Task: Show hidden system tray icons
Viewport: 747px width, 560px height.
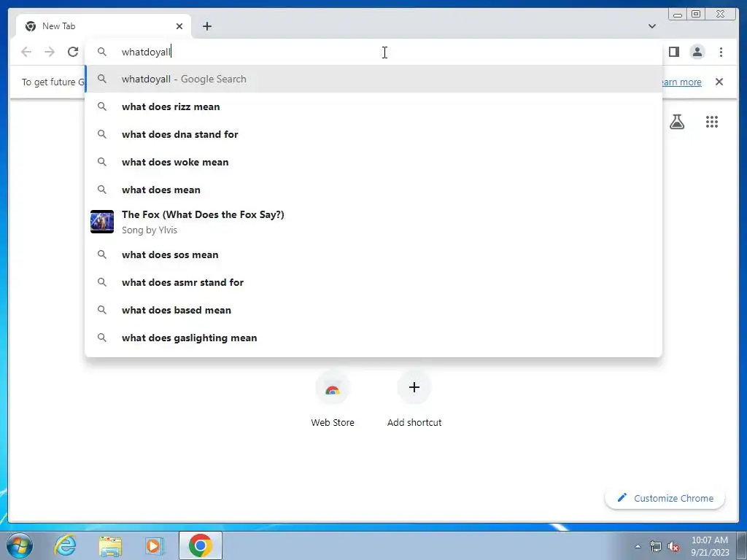Action: [x=638, y=546]
